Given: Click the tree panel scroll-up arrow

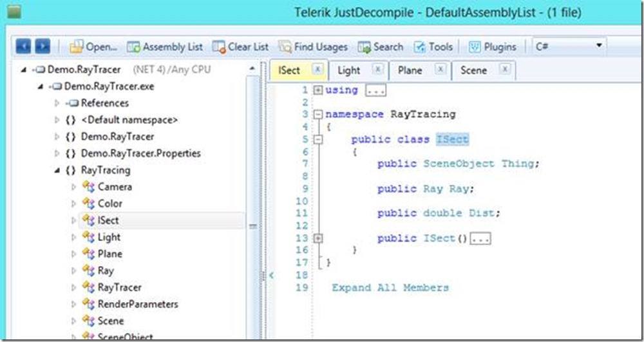Looking at the screenshot, I should click(253, 68).
